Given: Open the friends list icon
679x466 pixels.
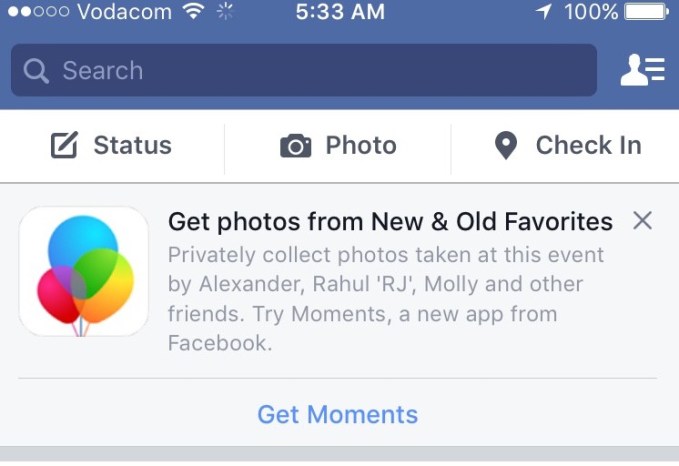Looking at the screenshot, I should (x=642, y=70).
